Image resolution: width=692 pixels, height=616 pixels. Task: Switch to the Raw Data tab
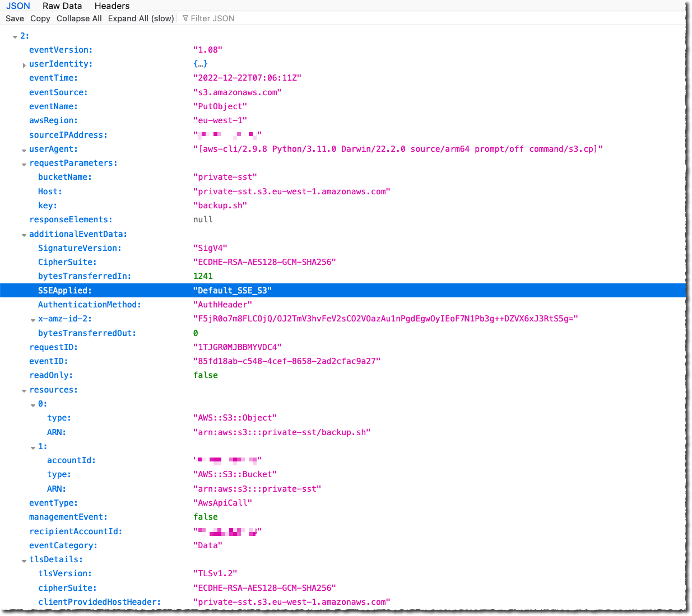pos(62,6)
